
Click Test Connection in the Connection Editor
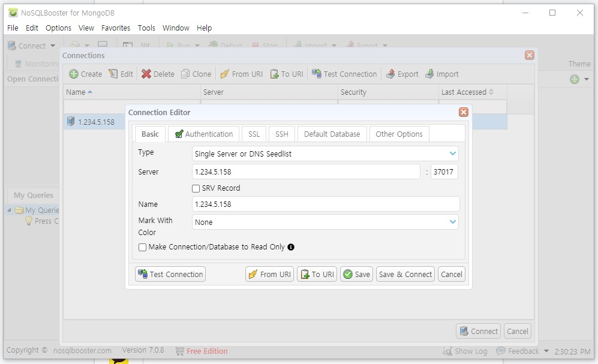point(170,274)
